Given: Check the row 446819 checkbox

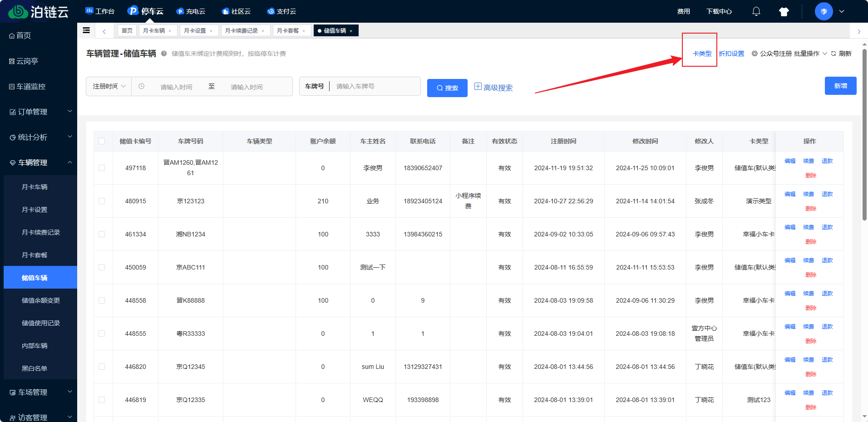Looking at the screenshot, I should click(x=102, y=400).
